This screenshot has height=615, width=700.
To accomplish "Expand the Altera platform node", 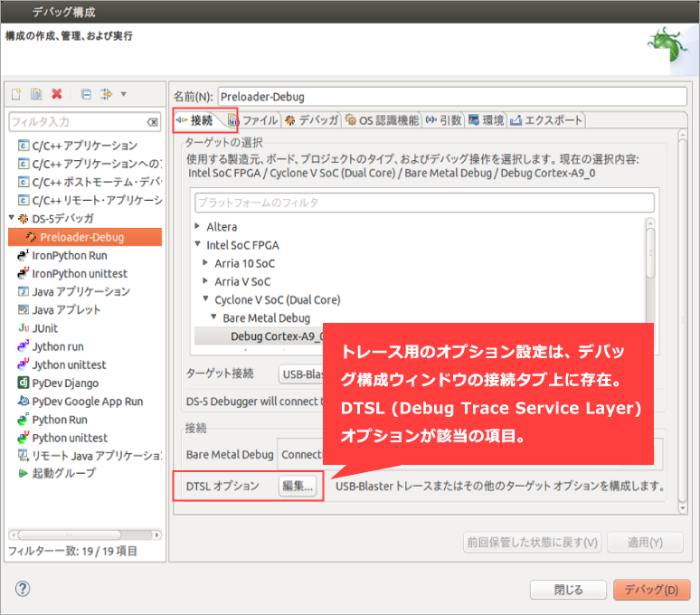I will 198,226.
